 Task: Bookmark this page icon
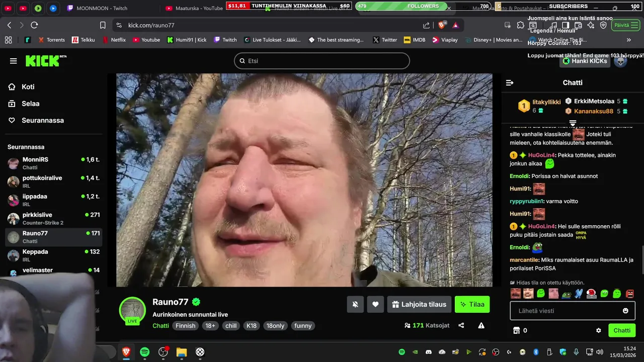[x=103, y=25]
